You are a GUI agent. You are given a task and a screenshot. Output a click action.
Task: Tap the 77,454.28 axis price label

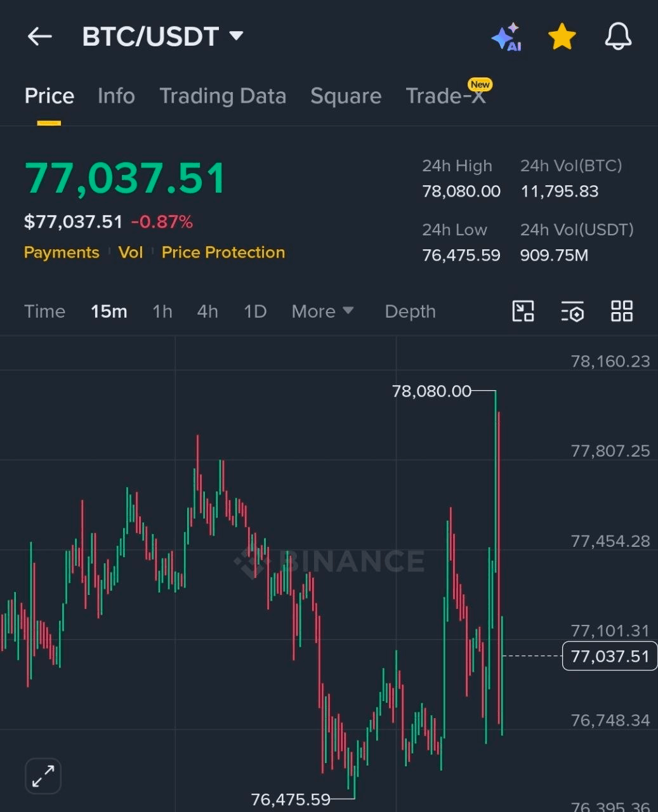(610, 541)
